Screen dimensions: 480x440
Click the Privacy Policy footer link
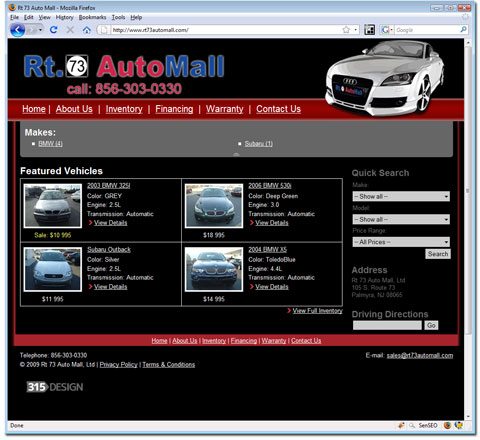[118, 365]
